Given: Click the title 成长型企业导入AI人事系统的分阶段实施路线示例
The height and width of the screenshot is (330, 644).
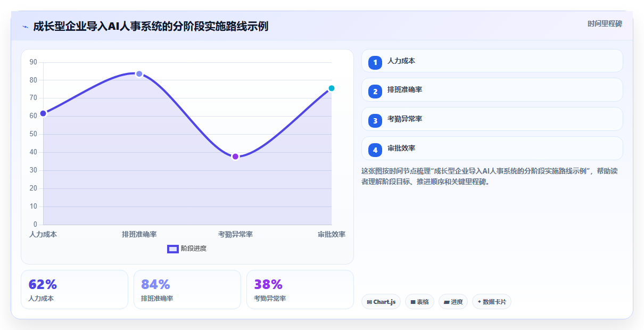Looking at the screenshot, I should click(x=151, y=26).
